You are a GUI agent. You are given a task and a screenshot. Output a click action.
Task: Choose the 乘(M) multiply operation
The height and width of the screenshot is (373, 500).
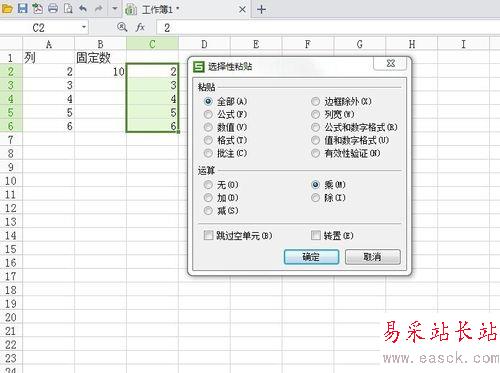[328, 185]
